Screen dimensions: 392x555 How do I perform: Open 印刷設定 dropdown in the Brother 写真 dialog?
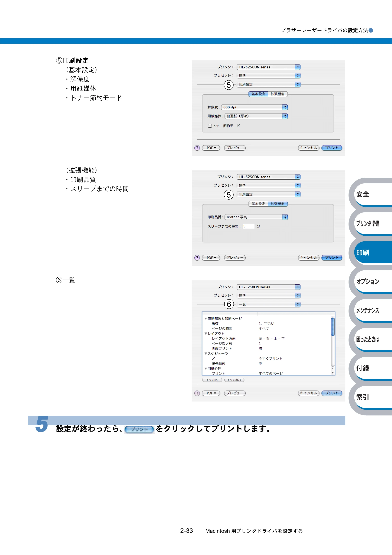click(x=269, y=194)
